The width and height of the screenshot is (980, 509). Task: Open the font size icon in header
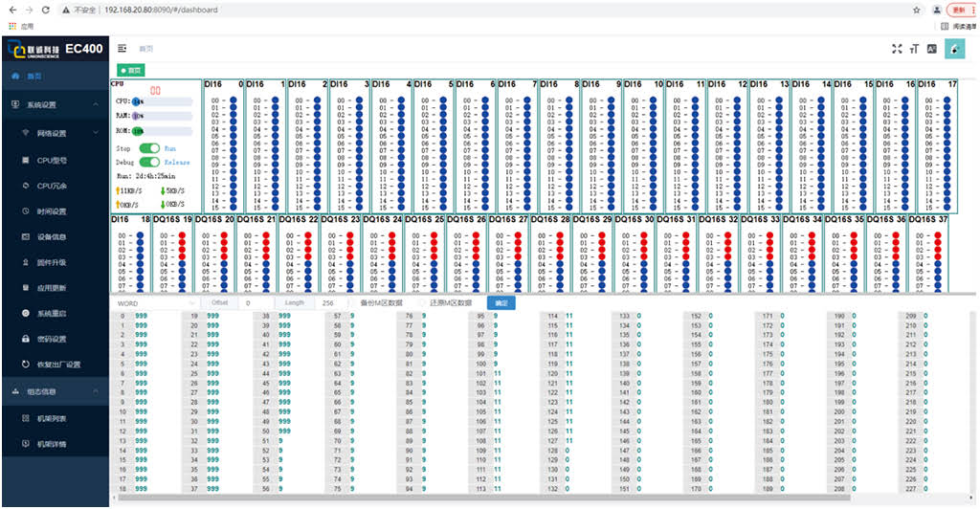[914, 49]
